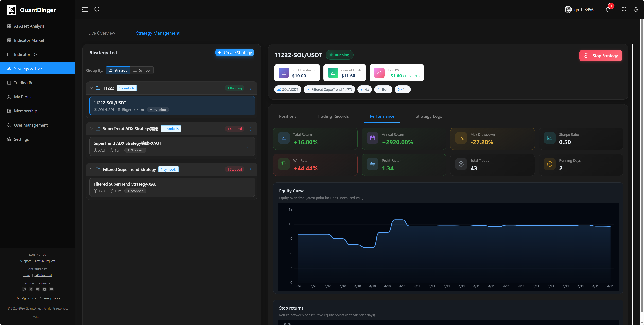Group strategy list by Strategy
Viewport: 644px width, 325px height.
point(118,70)
